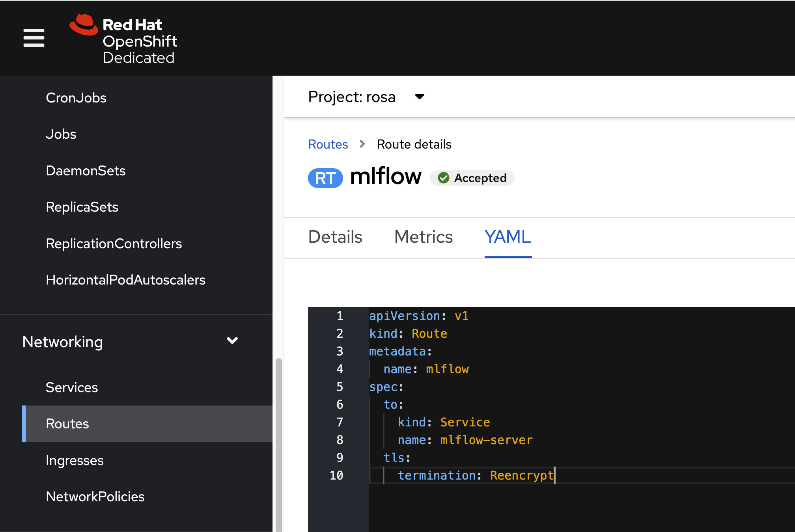The image size is (795, 532).
Task: Open CronJobs in the sidebar
Action: pyautogui.click(x=76, y=98)
